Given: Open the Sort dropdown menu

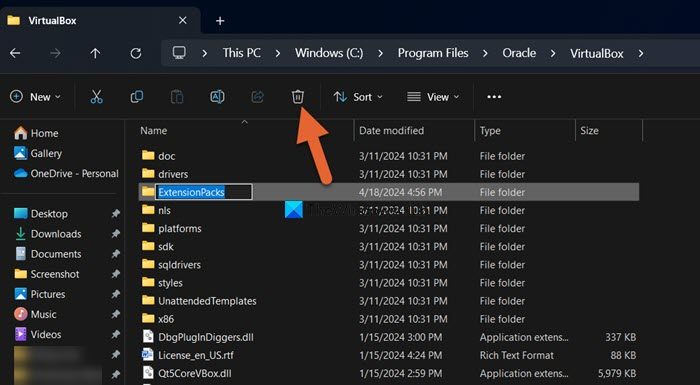Looking at the screenshot, I should point(358,97).
